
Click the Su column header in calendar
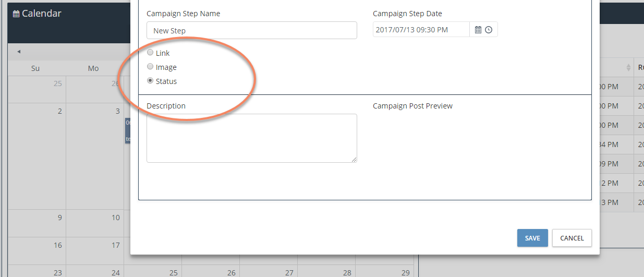click(x=35, y=68)
